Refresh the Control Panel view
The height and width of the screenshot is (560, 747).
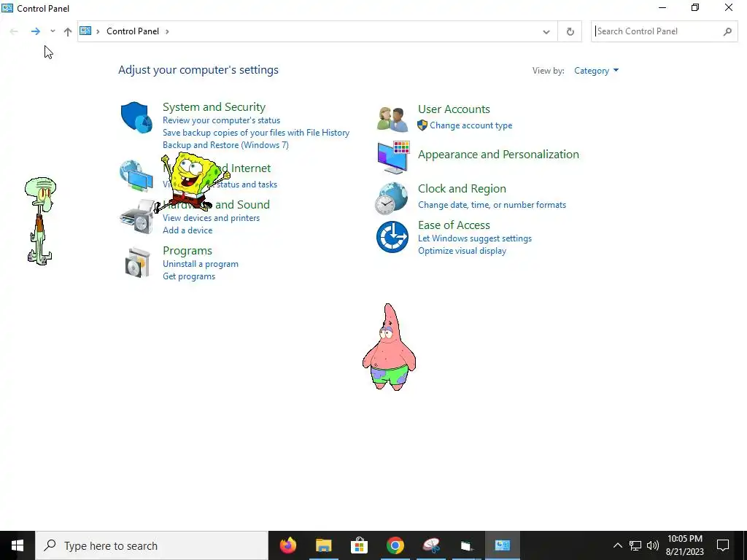pyautogui.click(x=570, y=31)
